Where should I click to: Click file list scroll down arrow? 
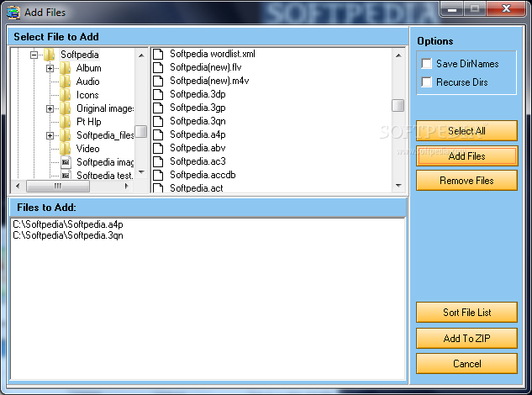tap(398, 186)
